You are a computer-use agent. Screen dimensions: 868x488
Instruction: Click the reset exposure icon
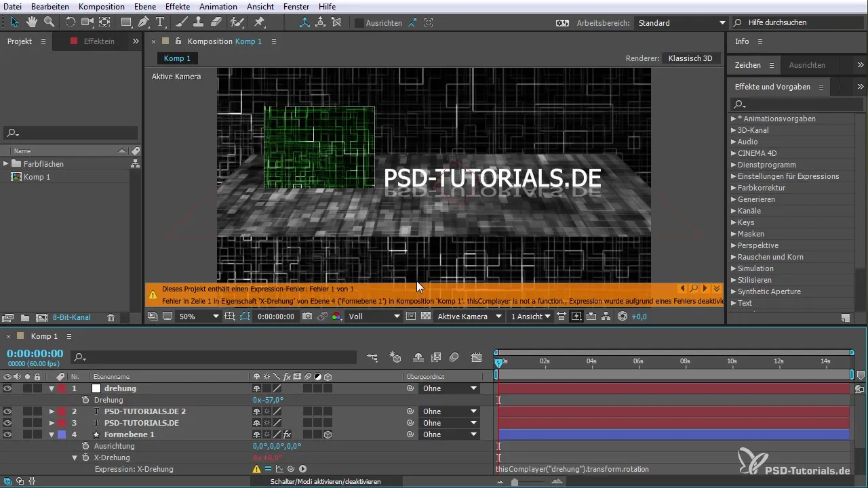point(623,317)
